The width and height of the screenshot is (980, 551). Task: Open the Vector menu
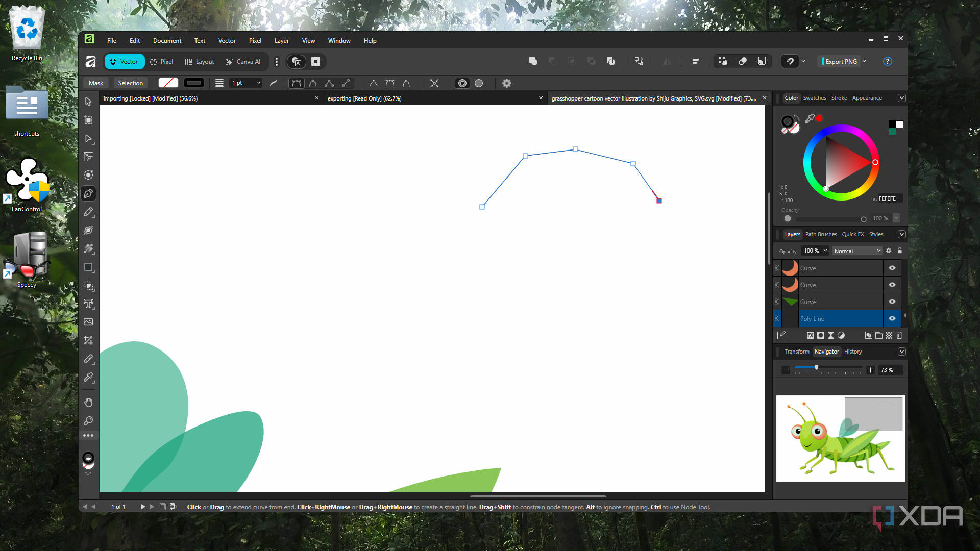227,41
